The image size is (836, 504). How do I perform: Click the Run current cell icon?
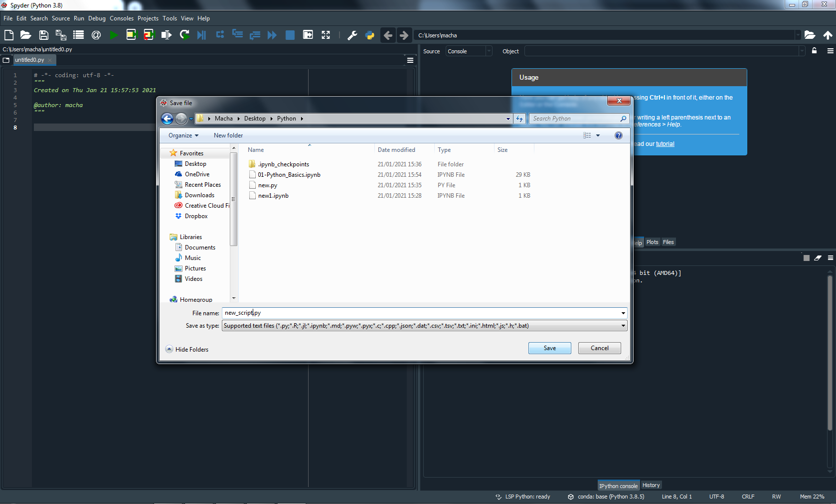point(131,35)
